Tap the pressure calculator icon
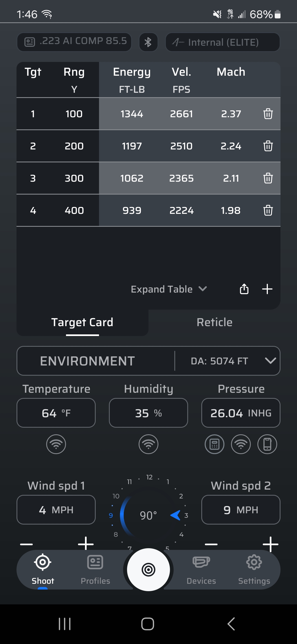The width and height of the screenshot is (297, 644). coord(215,444)
